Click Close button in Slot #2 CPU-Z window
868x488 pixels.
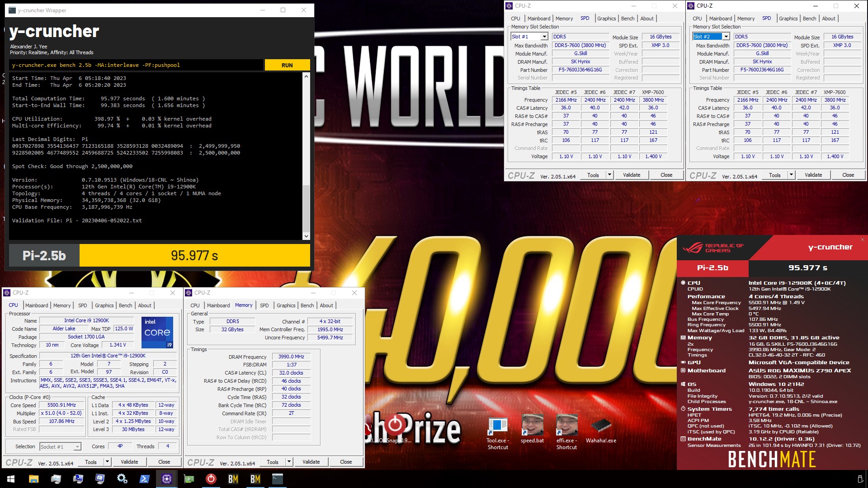point(848,175)
